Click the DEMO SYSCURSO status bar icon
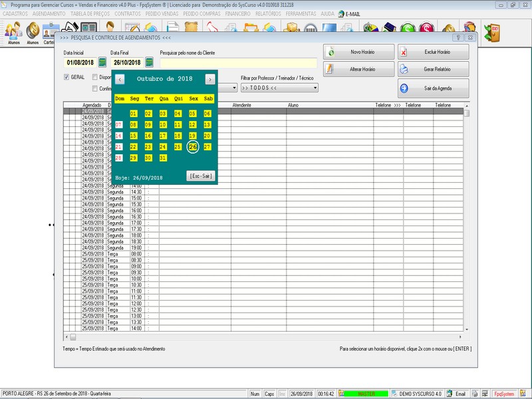Image resolution: width=532 pixels, height=399 pixels. coord(394,394)
